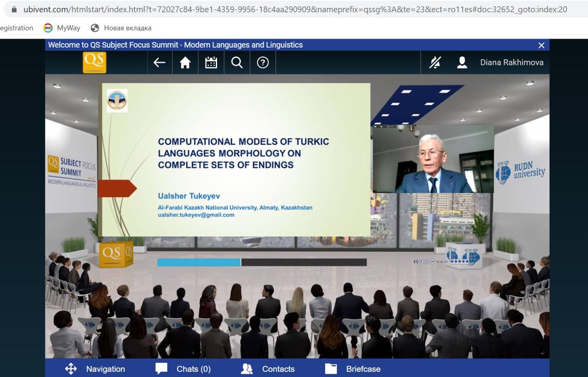Toggle fullscreen for the video player
This screenshot has height=377, width=588.
427,261
